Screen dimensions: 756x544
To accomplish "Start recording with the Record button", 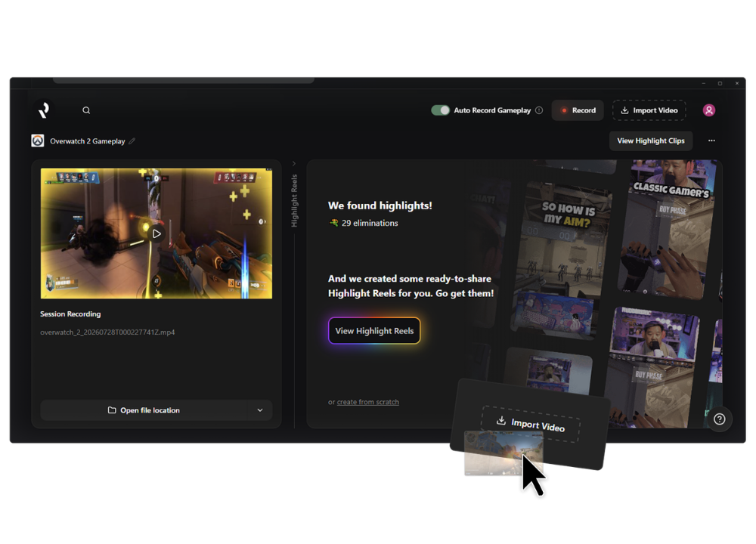I will pos(578,110).
